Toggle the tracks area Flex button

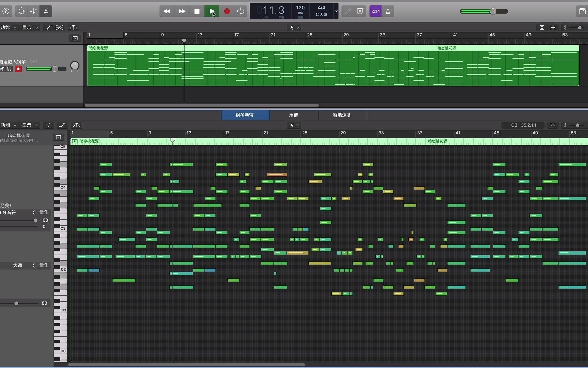60,27
